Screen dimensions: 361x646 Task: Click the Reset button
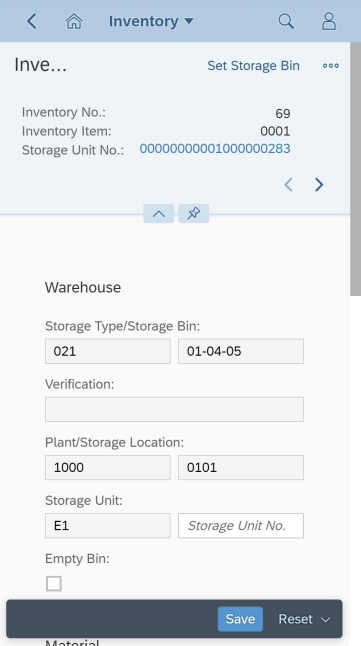[295, 619]
